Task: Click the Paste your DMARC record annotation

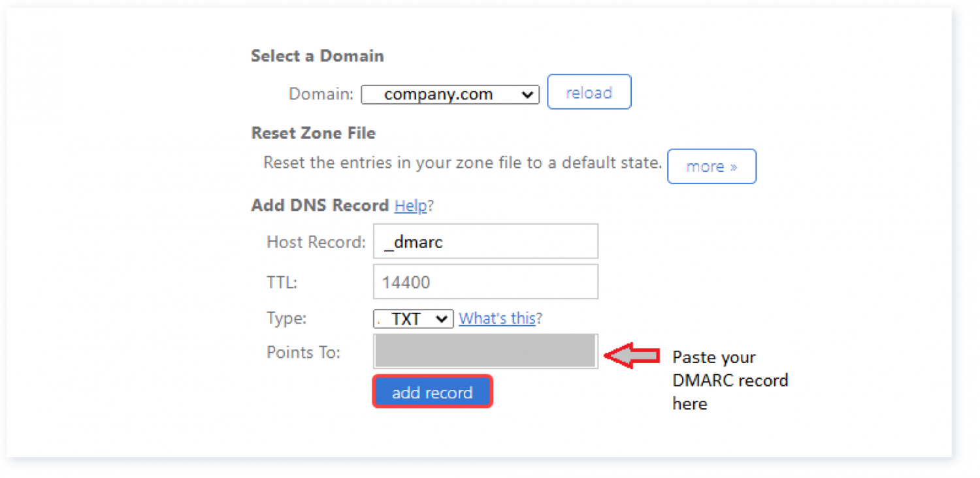Action: coord(730,381)
